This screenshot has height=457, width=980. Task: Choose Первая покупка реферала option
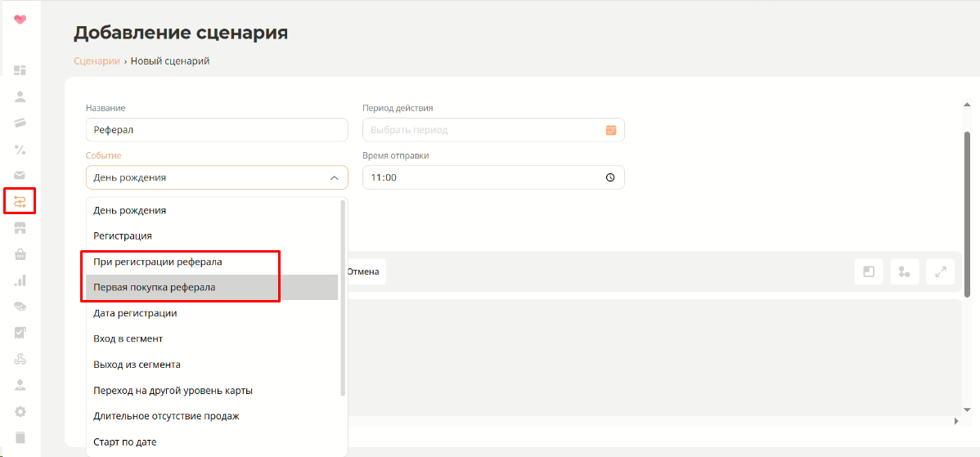pyautogui.click(x=213, y=287)
